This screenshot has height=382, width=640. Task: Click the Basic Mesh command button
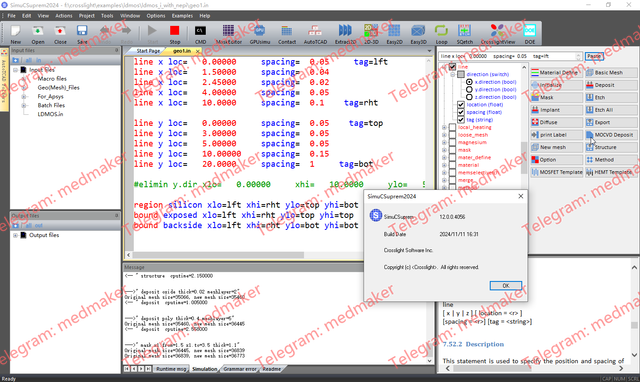(x=611, y=73)
